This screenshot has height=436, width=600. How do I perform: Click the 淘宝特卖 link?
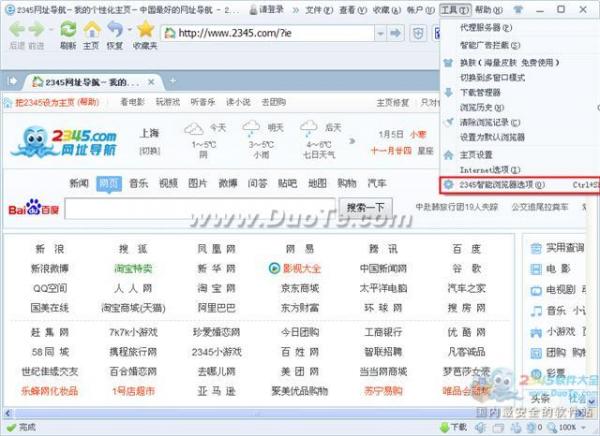(x=133, y=269)
